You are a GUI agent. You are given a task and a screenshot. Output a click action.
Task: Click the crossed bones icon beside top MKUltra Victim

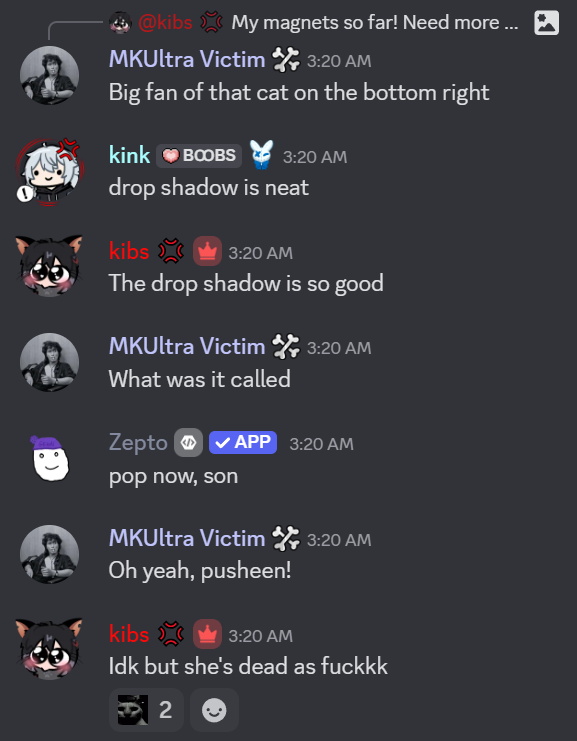tap(286, 60)
